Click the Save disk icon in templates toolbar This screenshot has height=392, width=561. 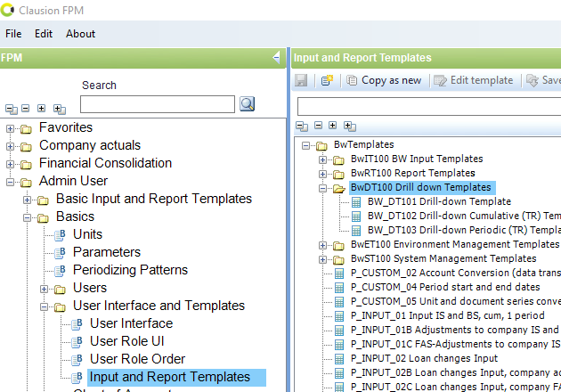[301, 80]
